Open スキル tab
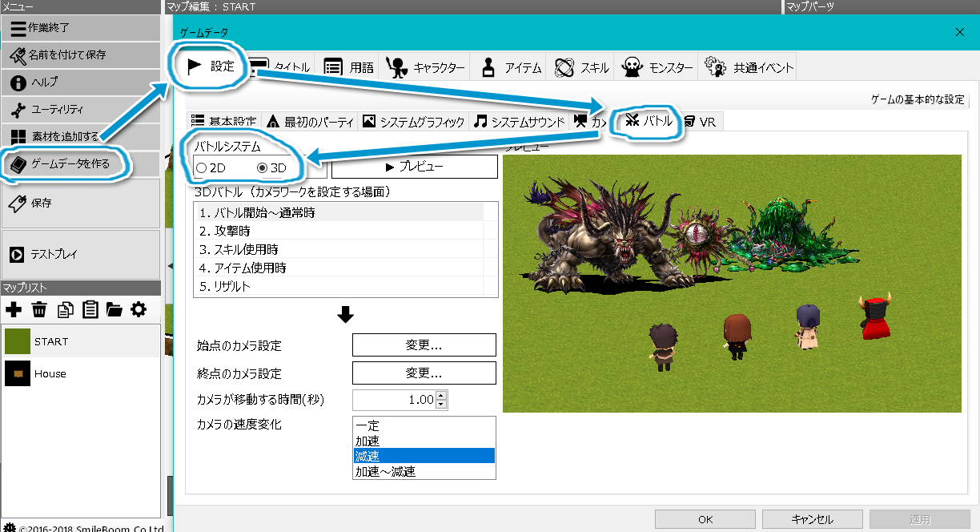This screenshot has height=532, width=980. [x=581, y=68]
